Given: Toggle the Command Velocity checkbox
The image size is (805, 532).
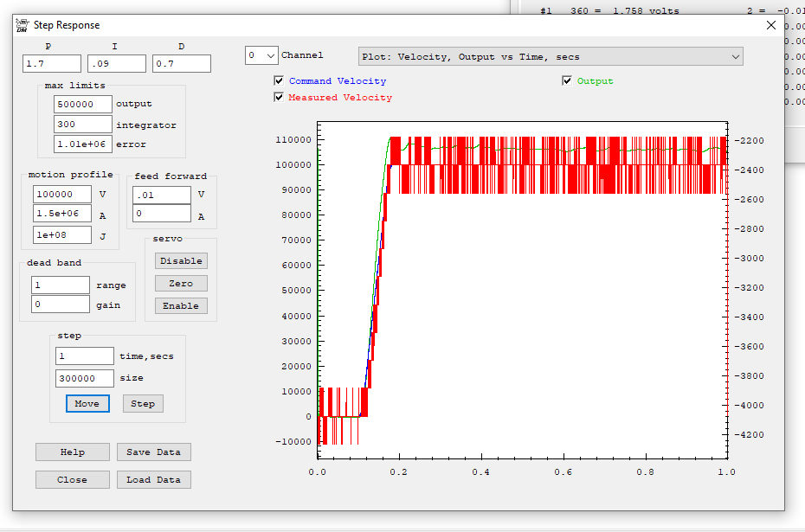Looking at the screenshot, I should 279,81.
